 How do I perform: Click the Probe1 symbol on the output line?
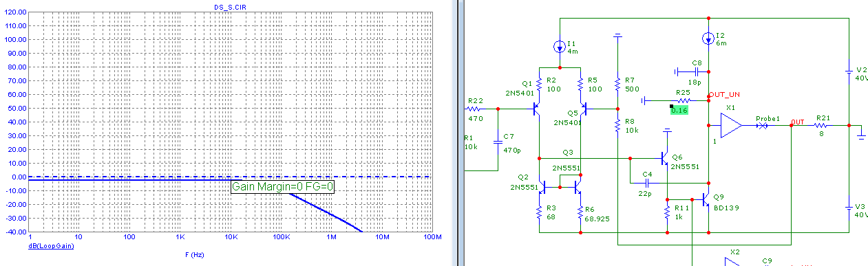[762, 126]
